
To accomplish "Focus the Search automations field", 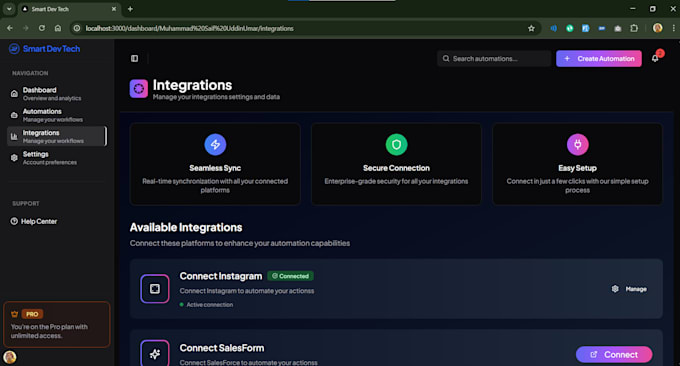I will 494,59.
